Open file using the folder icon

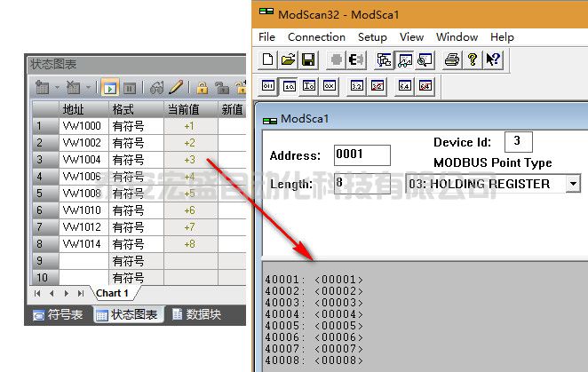(288, 60)
